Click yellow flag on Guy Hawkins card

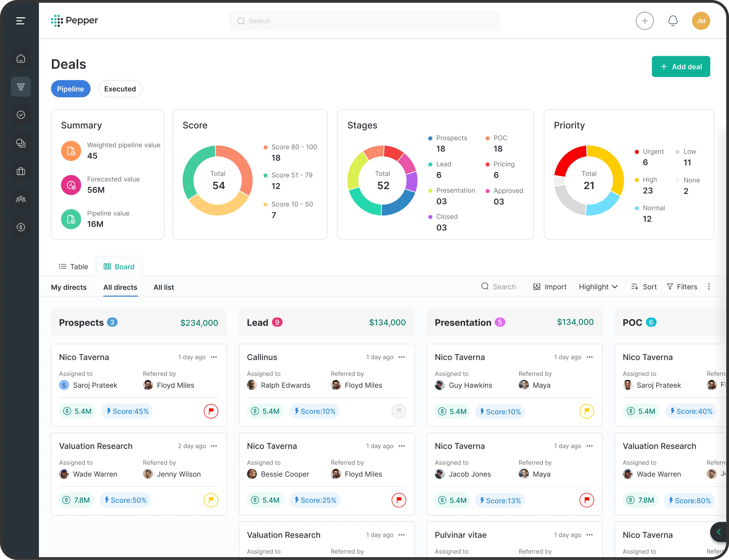[x=587, y=411]
